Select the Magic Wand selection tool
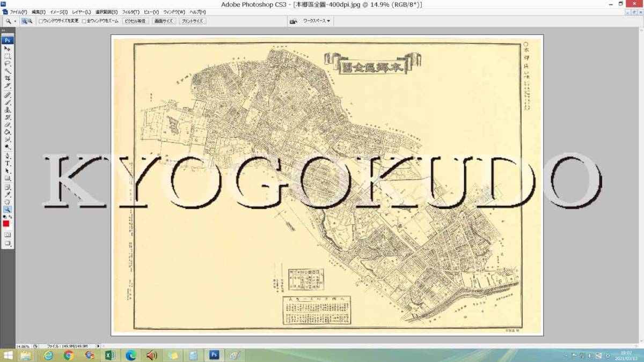This screenshot has height=362, width=644. 8,71
